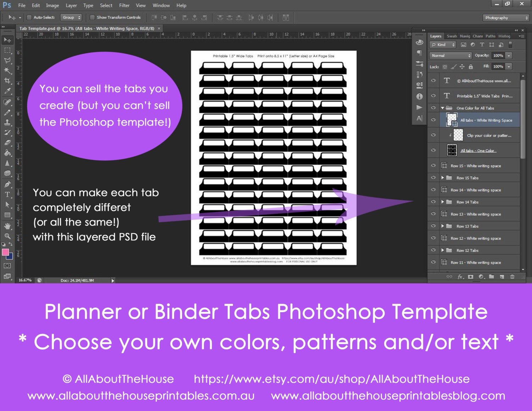Select the Crop tool

pyautogui.click(x=7, y=81)
